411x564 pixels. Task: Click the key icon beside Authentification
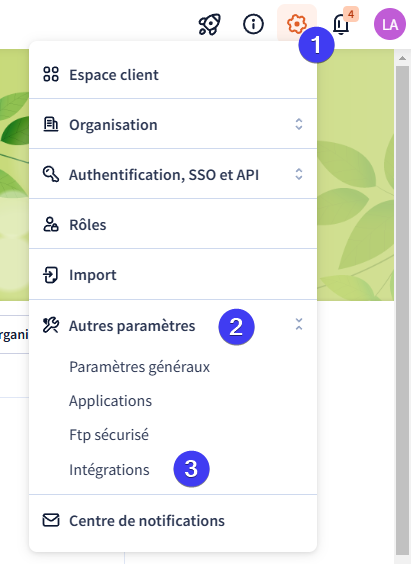(x=51, y=174)
